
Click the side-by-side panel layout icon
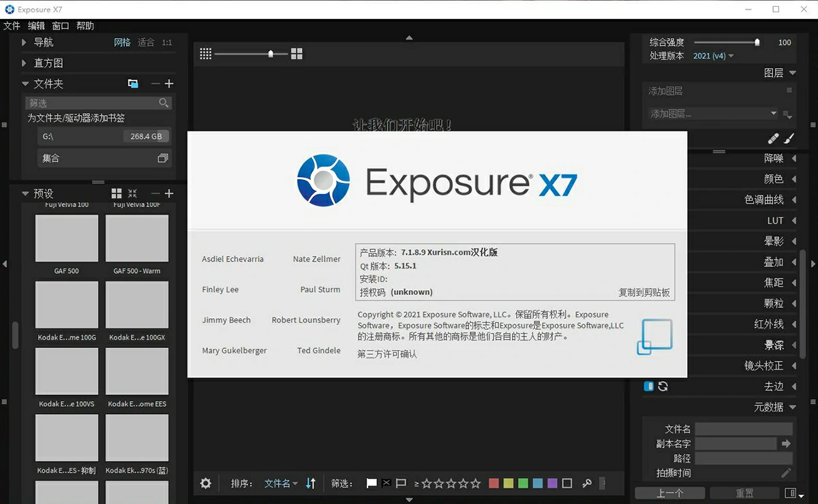pyautogui.click(x=790, y=492)
